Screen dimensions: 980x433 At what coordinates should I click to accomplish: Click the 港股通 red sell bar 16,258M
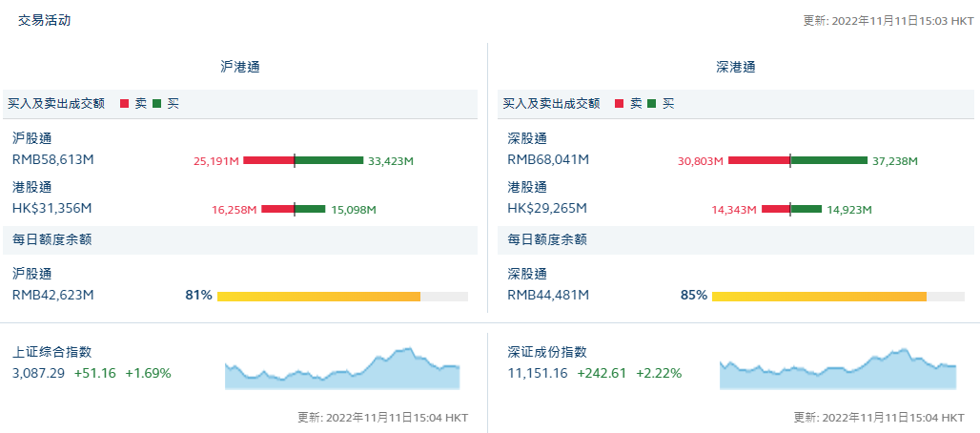[277, 209]
